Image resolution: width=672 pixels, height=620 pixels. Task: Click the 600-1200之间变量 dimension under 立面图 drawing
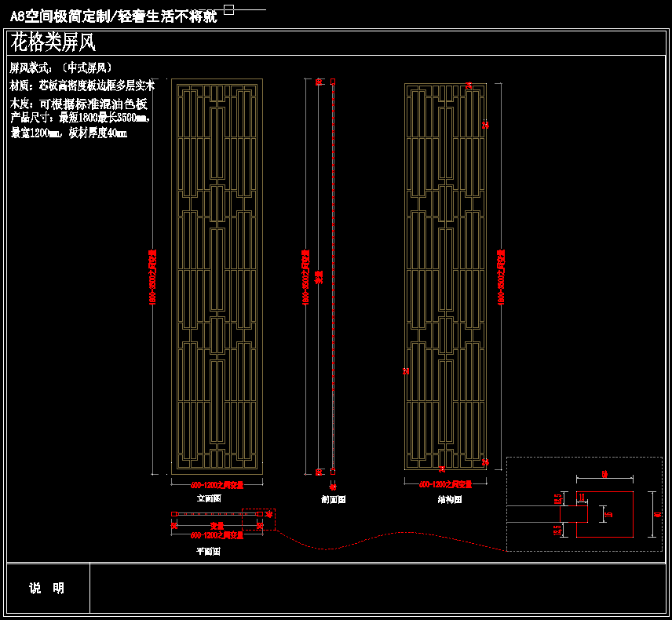[x=217, y=485]
